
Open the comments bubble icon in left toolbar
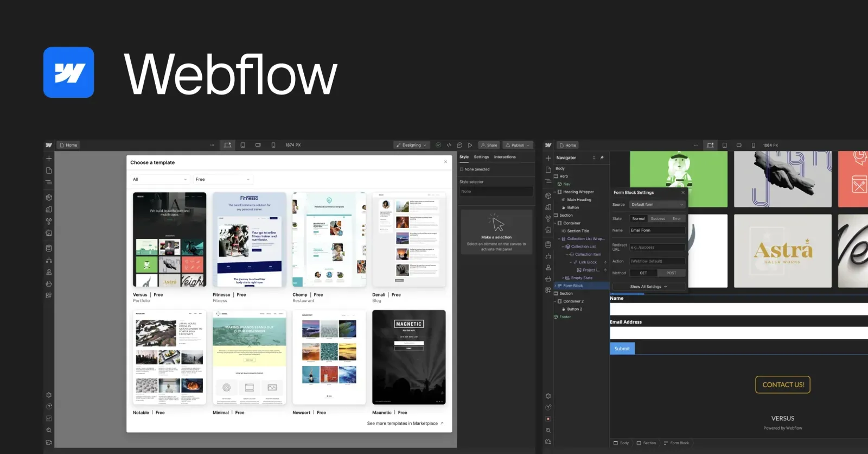tap(459, 145)
